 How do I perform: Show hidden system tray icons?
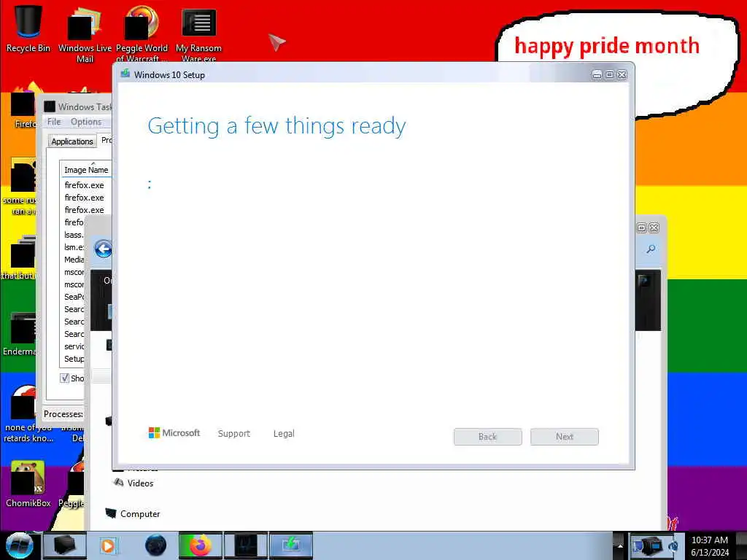coord(620,545)
